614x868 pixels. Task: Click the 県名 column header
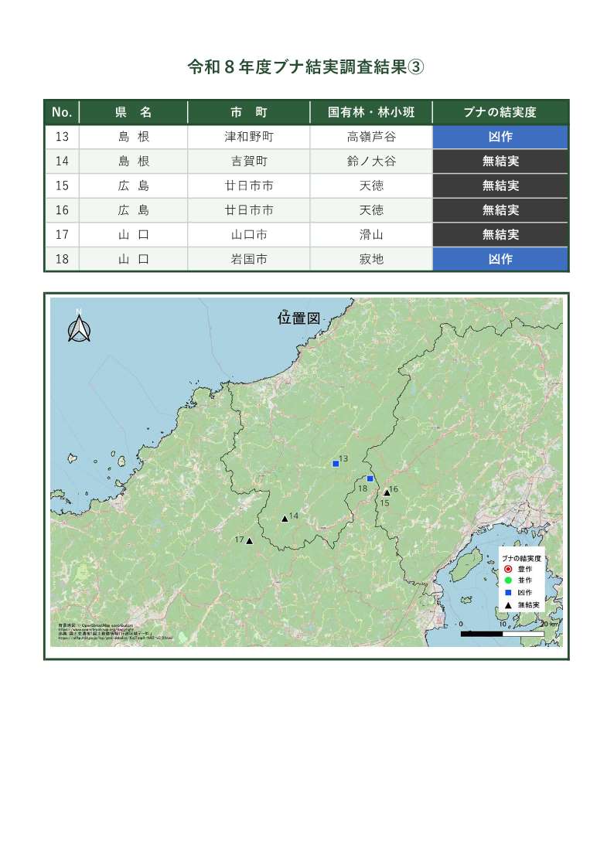point(134,112)
